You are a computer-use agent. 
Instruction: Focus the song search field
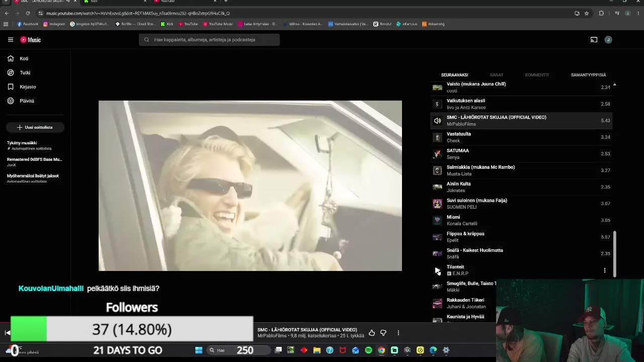click(x=209, y=40)
